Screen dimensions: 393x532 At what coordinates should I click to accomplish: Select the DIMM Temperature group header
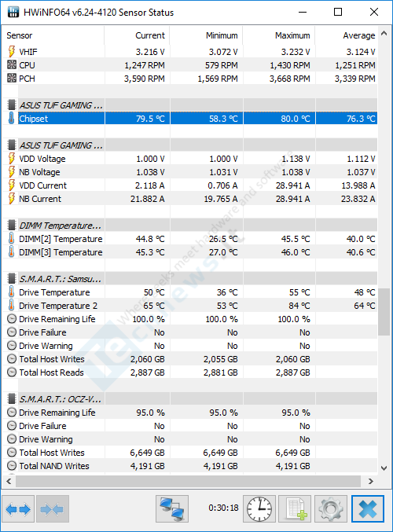(x=190, y=226)
